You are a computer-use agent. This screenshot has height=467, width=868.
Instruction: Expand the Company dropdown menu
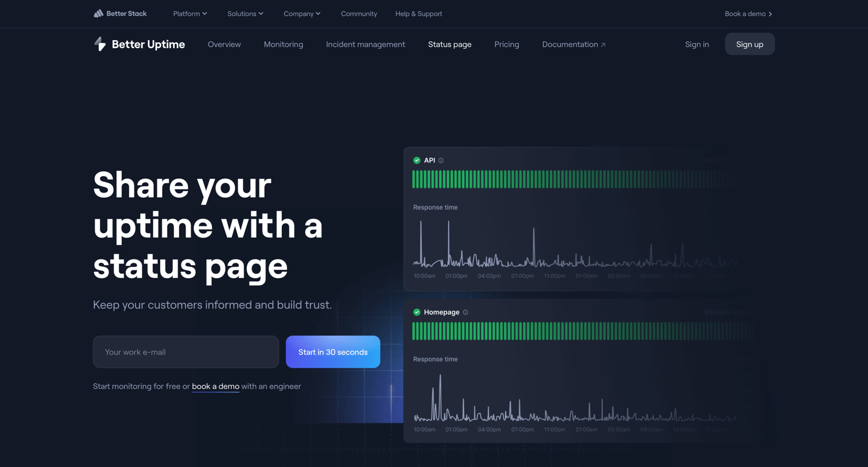click(302, 14)
